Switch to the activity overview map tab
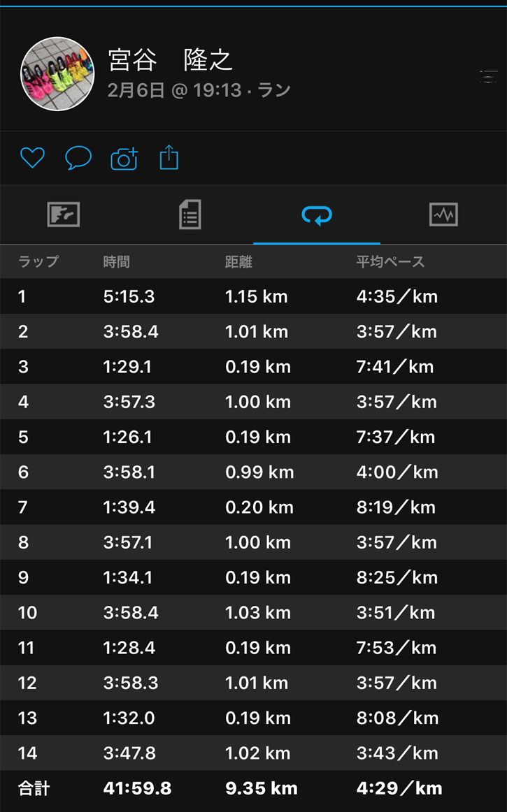507x812 pixels. click(x=64, y=215)
